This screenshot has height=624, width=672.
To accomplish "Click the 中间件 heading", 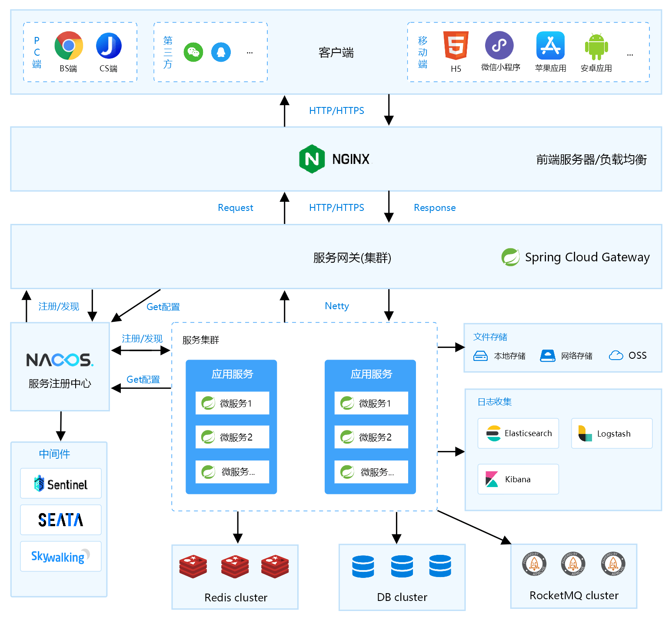I will (54, 454).
